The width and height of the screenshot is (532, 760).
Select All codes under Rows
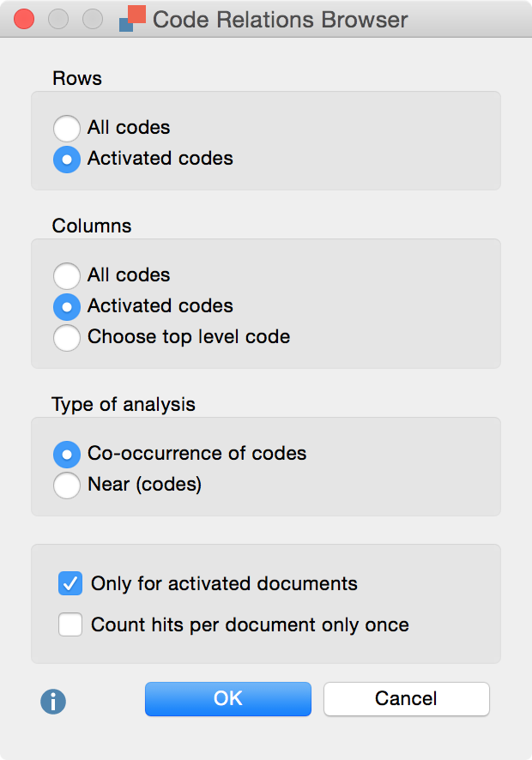pyautogui.click(x=67, y=128)
